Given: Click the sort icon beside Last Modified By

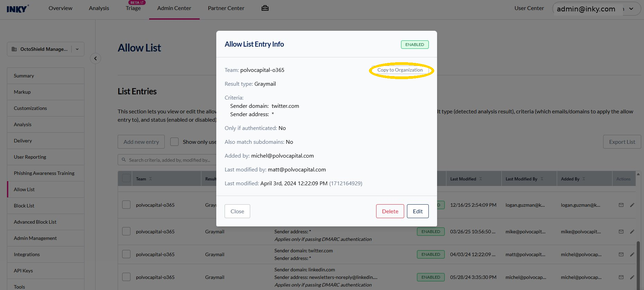Looking at the screenshot, I should (x=542, y=179).
